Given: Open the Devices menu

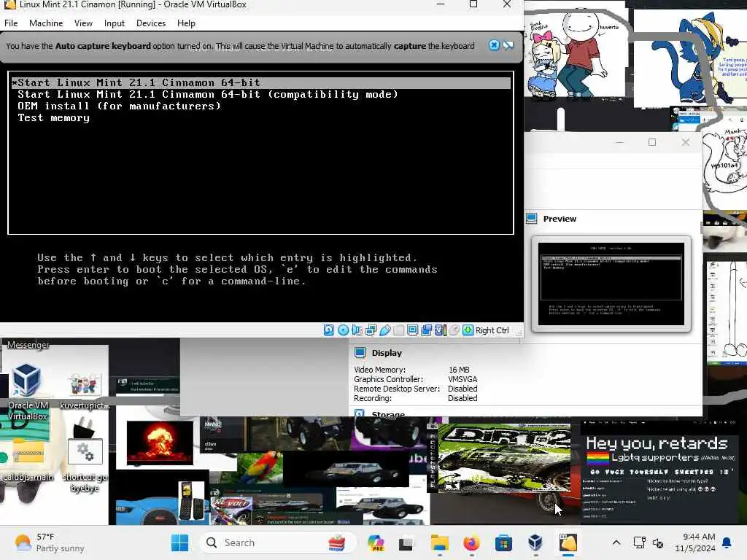Looking at the screenshot, I should tap(151, 23).
